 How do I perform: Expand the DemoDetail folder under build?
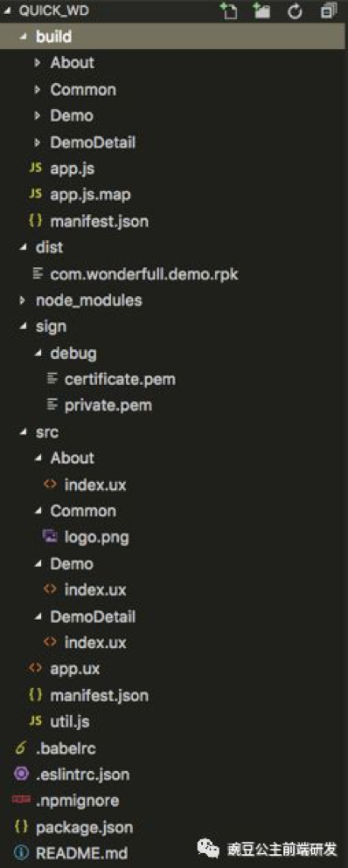coord(174,142)
